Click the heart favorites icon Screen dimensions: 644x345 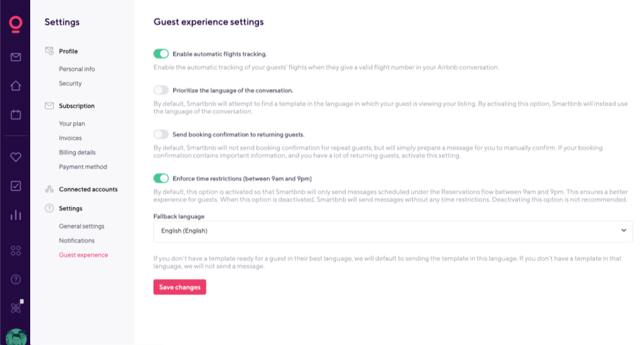click(15, 157)
